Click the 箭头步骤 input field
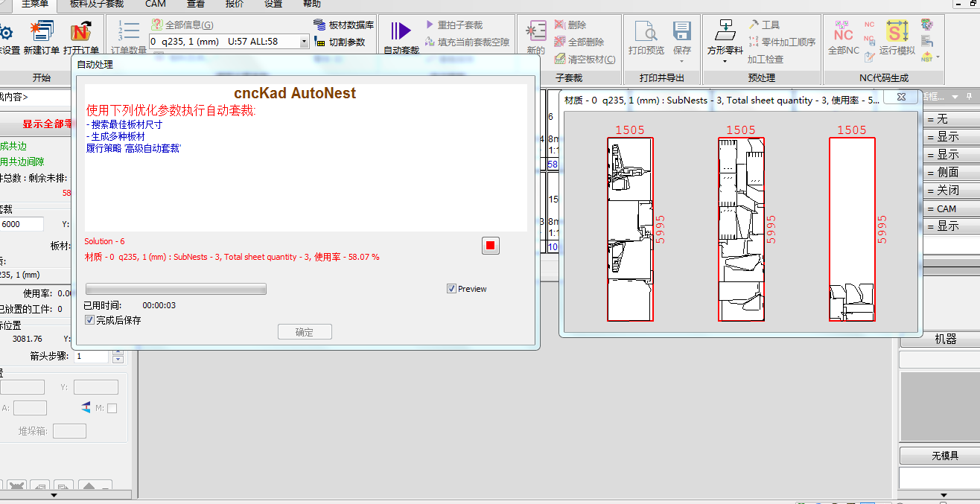 pos(92,357)
